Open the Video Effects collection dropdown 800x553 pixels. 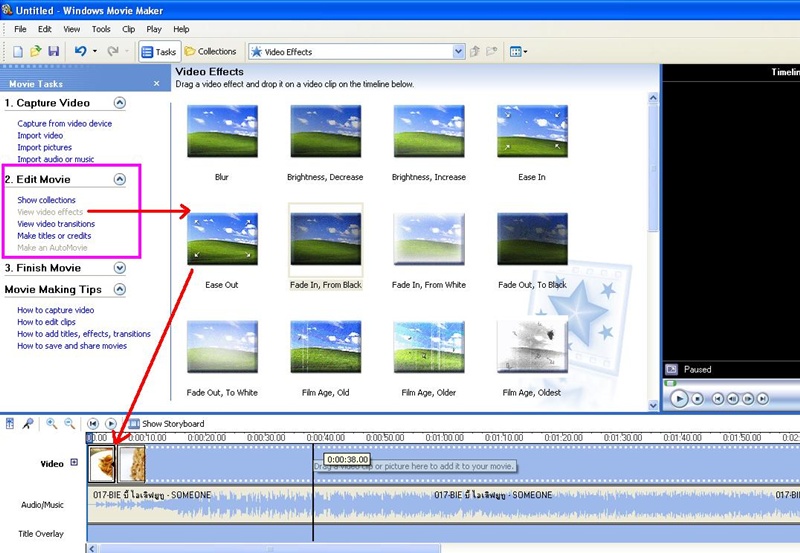coord(458,52)
